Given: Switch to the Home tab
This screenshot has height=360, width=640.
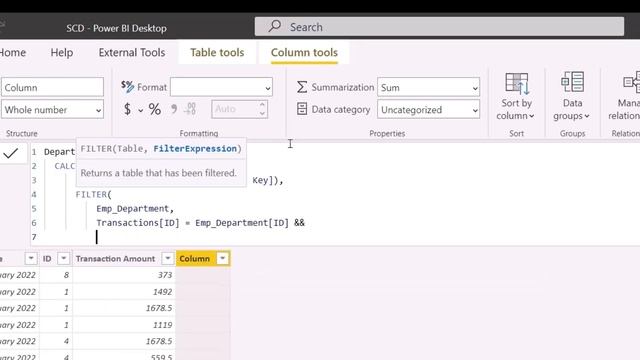Looking at the screenshot, I should (12, 52).
